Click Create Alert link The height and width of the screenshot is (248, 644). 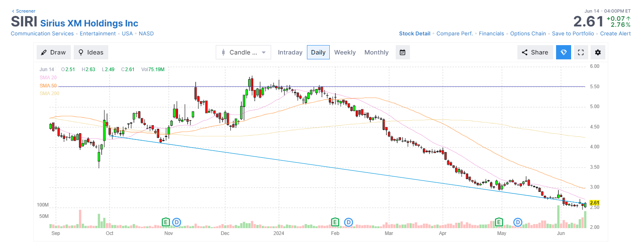pos(616,34)
